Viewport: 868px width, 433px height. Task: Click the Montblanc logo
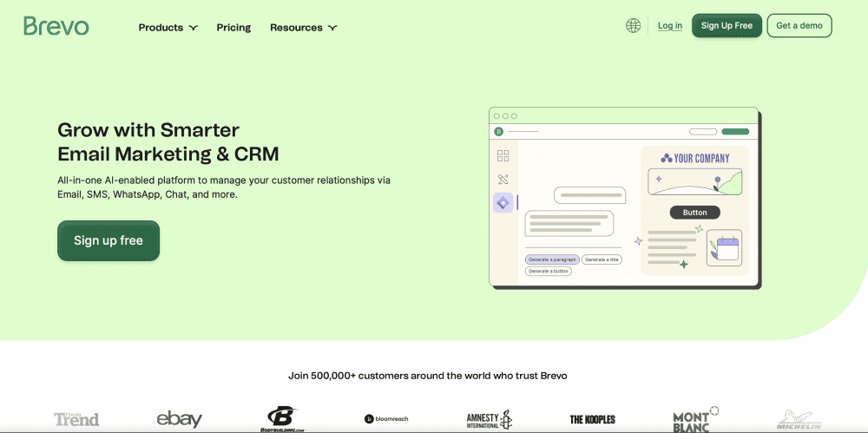point(694,419)
